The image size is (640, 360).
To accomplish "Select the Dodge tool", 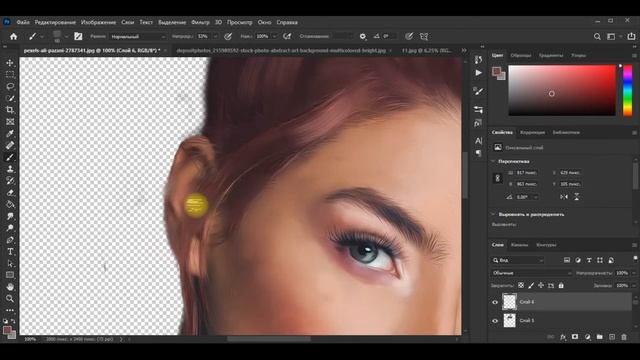I will click(x=10, y=228).
